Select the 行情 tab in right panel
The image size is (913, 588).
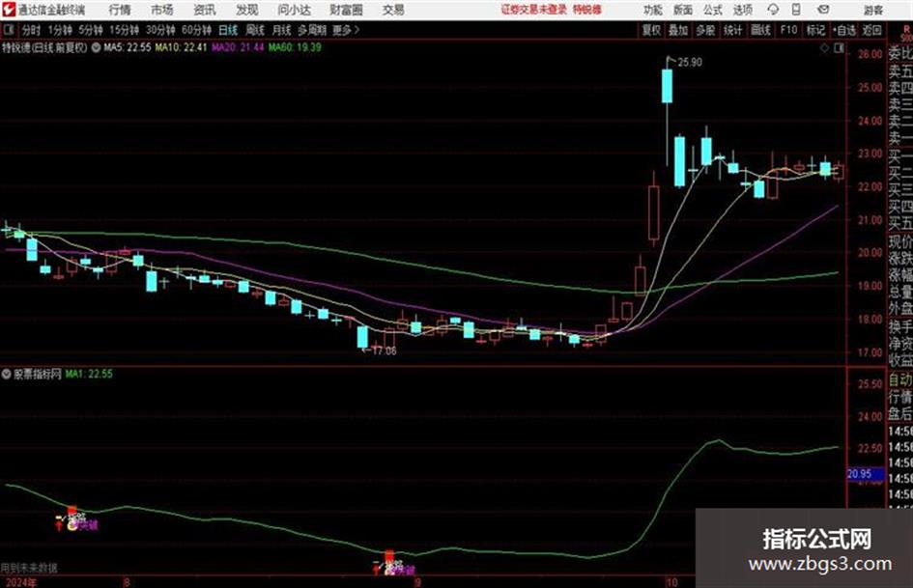coord(900,397)
